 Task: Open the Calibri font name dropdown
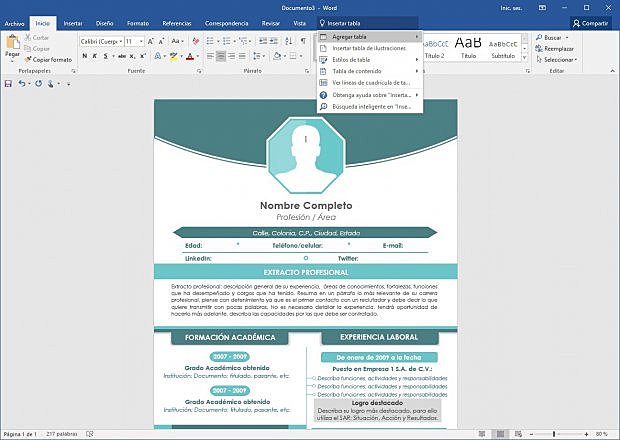click(121, 41)
